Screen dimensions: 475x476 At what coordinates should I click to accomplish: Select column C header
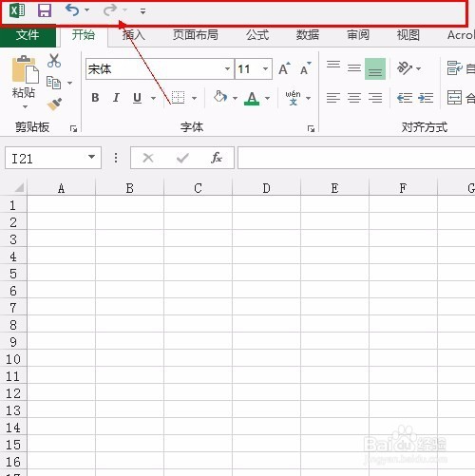[x=198, y=188]
